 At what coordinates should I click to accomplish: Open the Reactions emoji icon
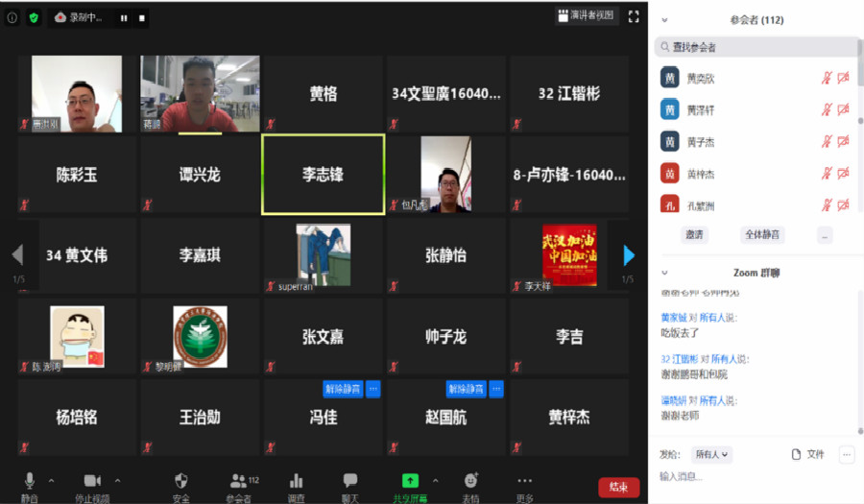click(x=470, y=480)
